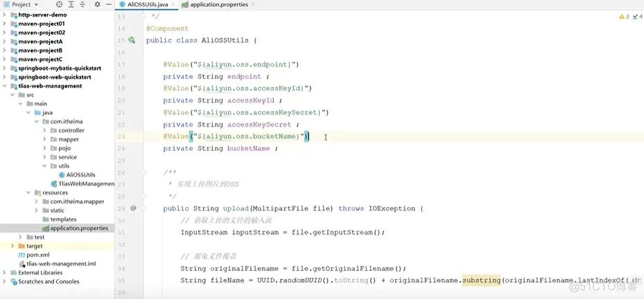
Task: Click 'accessKeyId' variable on line 20
Action: 250,100
